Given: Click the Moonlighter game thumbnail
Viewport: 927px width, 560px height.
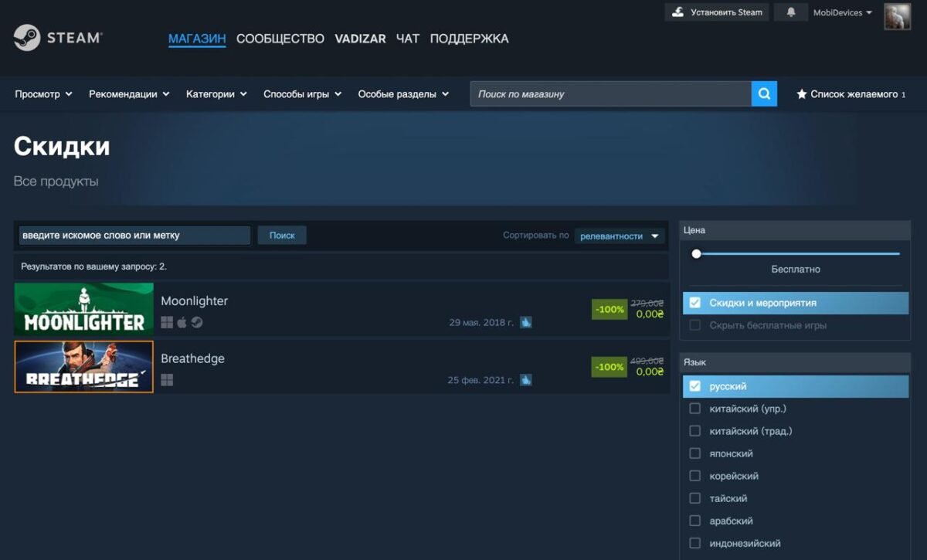Looking at the screenshot, I should click(83, 309).
